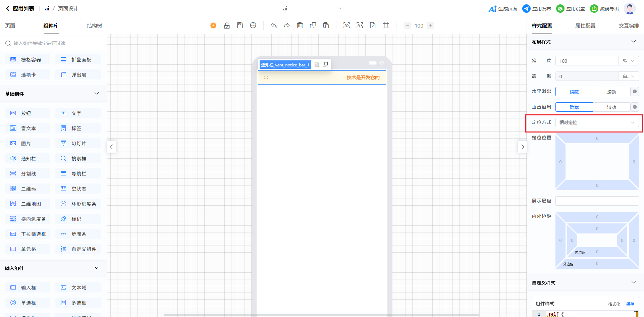Delete the notice bar using its trash icon
This screenshot has height=317, width=644.
pyautogui.click(x=317, y=65)
